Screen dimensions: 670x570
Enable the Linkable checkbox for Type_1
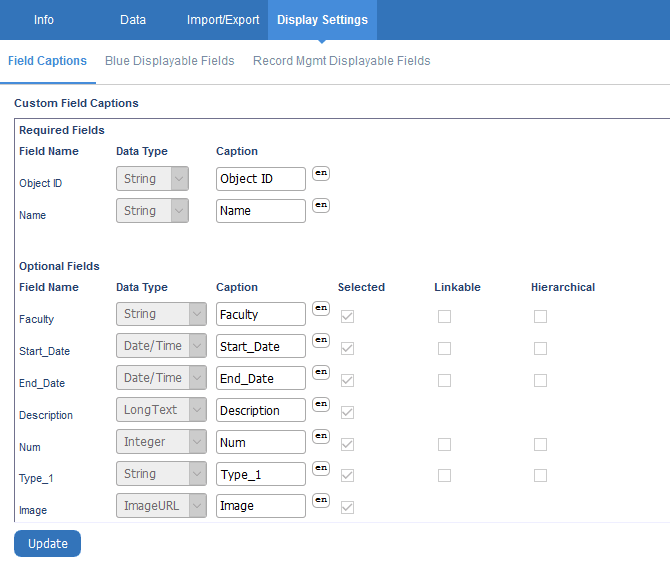tap(444, 476)
